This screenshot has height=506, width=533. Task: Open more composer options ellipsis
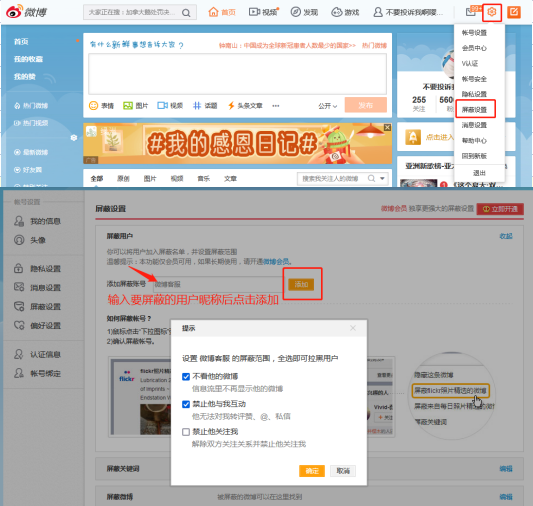tap(276, 106)
